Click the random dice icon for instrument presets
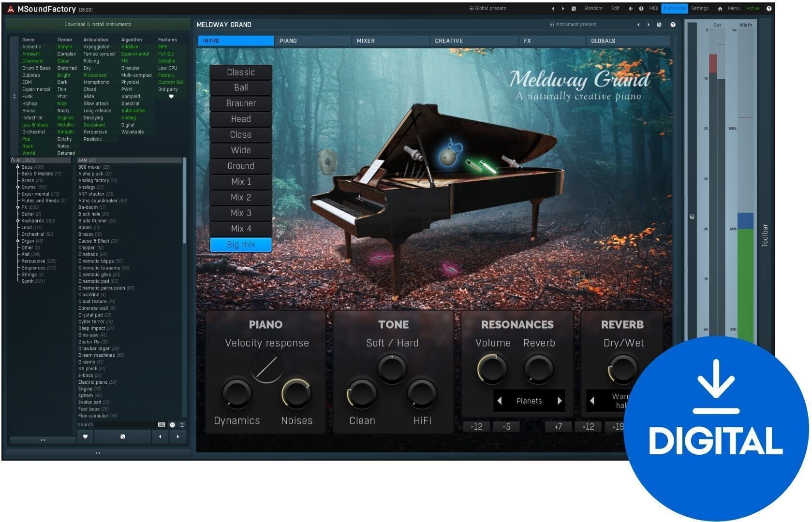 click(x=659, y=24)
